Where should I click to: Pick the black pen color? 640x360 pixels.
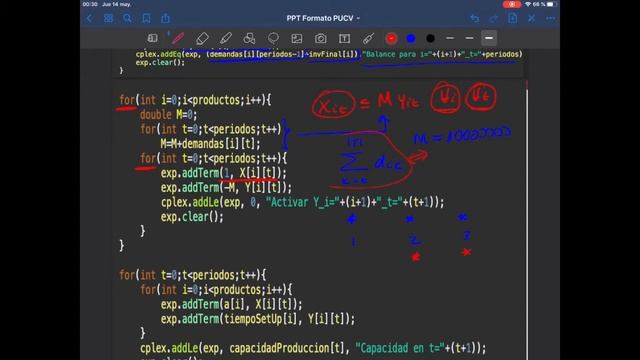(430, 38)
